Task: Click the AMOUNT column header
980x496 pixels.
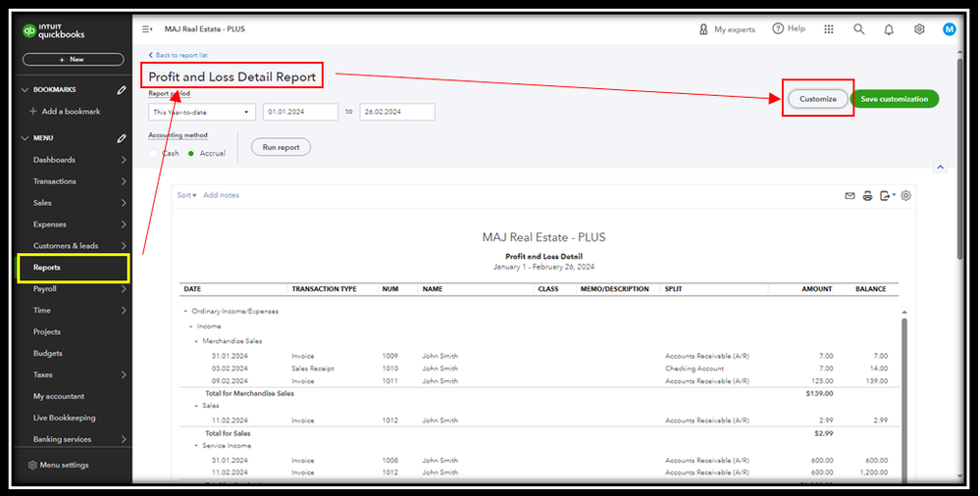Action: [817, 289]
